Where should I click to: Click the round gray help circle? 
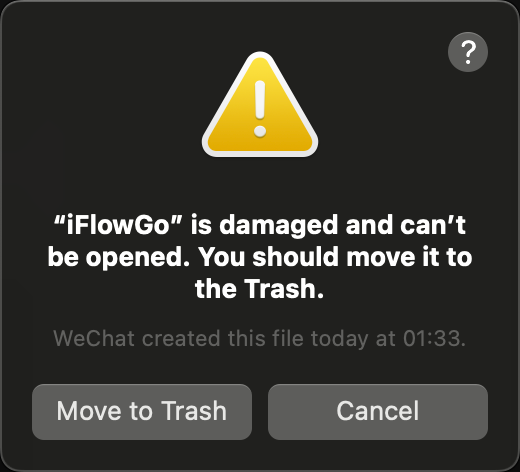click(x=468, y=52)
